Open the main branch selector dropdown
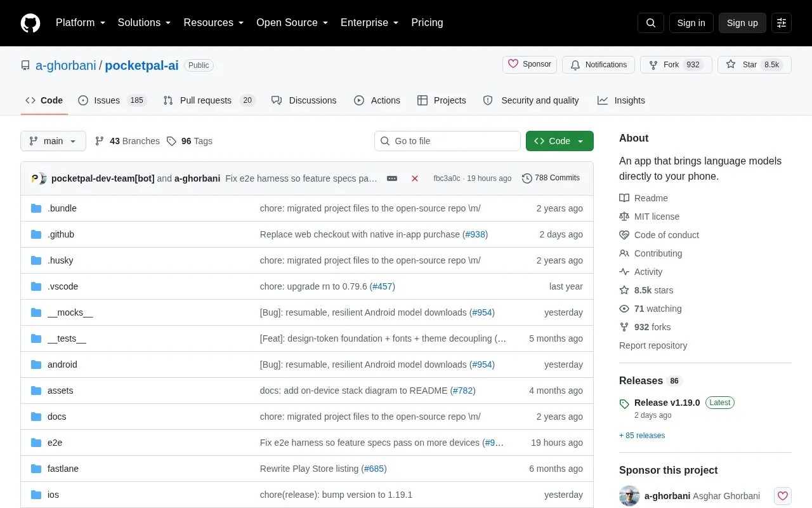Image resolution: width=812 pixels, height=508 pixels. (53, 141)
